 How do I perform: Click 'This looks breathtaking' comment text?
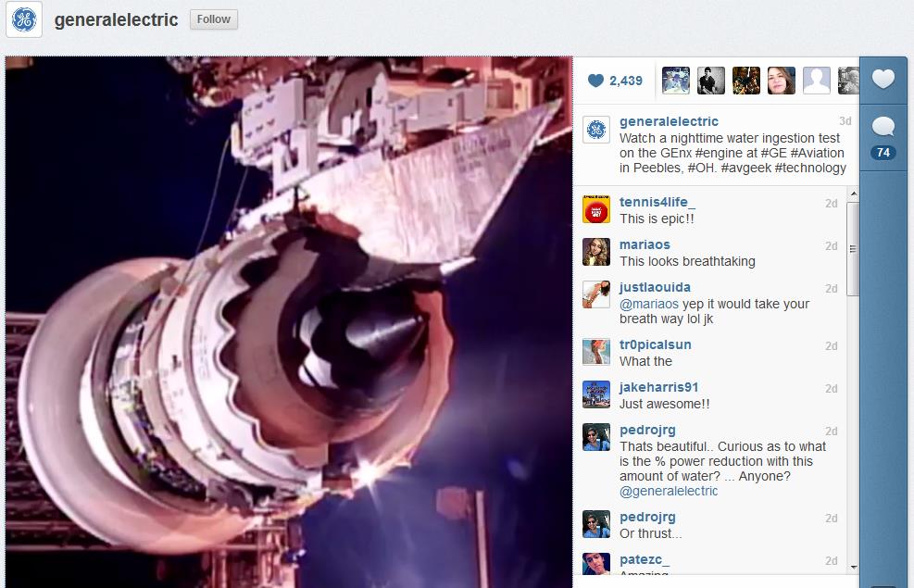(687, 261)
